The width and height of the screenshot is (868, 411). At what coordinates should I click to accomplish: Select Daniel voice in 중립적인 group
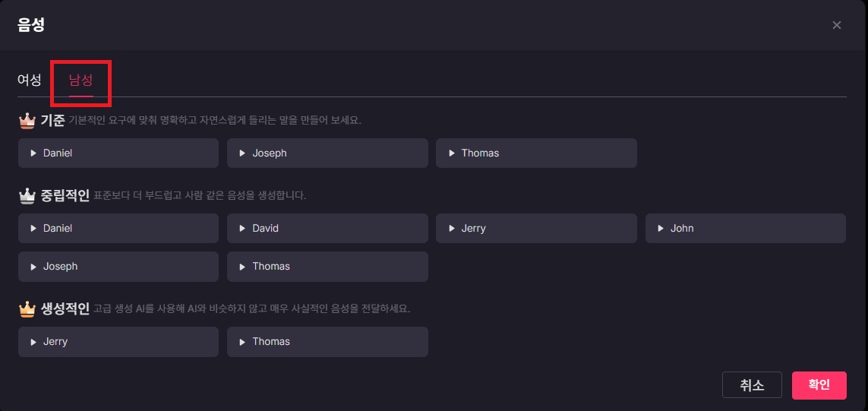118,228
